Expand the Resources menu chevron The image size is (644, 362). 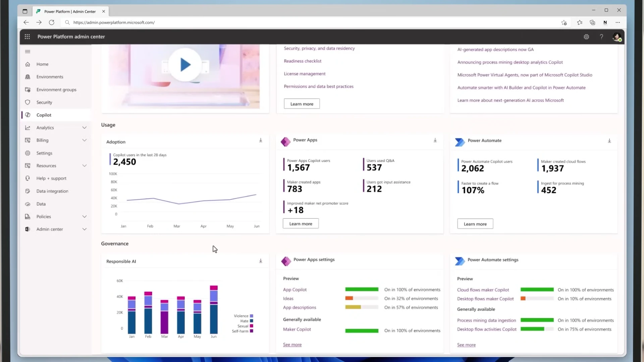tap(85, 166)
